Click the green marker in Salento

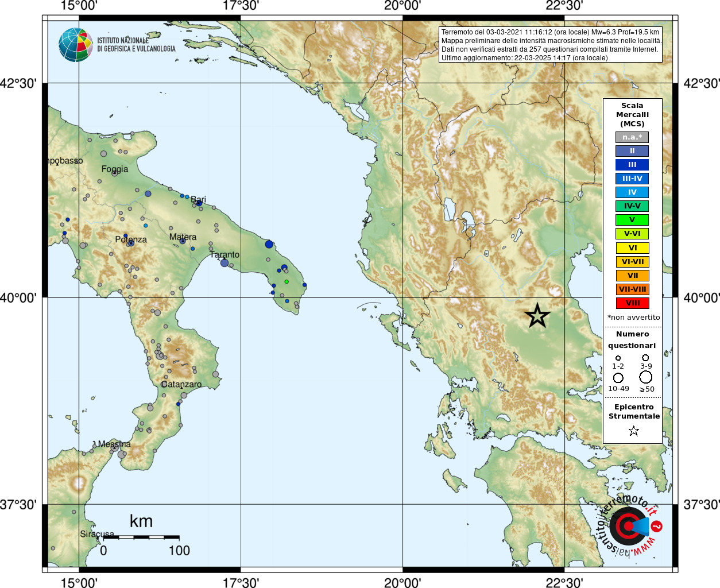[287, 281]
